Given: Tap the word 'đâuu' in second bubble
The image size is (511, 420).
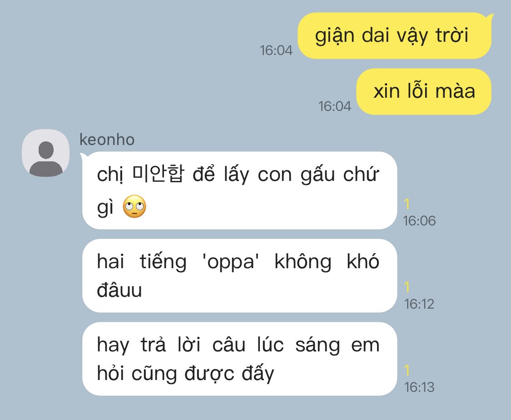Looking at the screenshot, I should [119, 290].
